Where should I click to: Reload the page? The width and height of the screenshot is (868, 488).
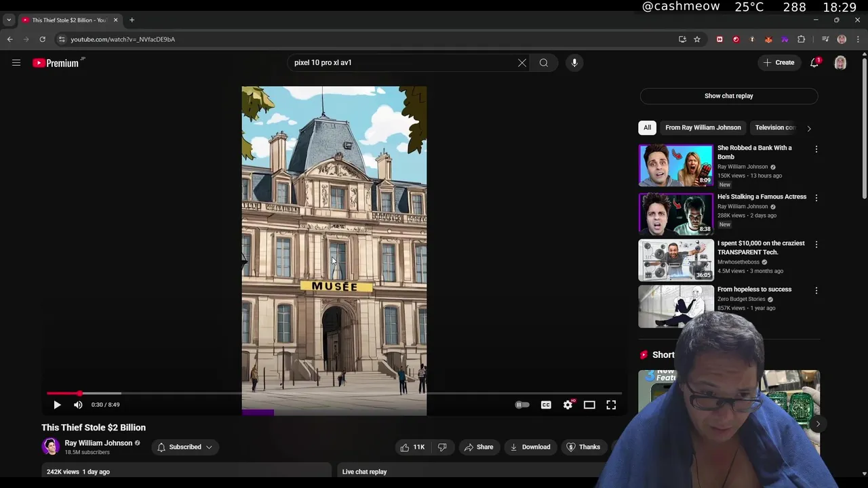42,39
